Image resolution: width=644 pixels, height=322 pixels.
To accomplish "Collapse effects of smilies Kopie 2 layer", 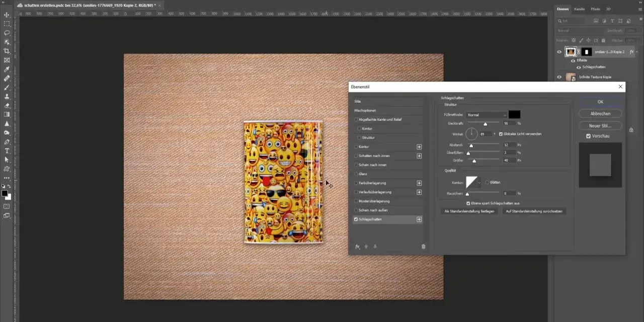I will 637,52.
